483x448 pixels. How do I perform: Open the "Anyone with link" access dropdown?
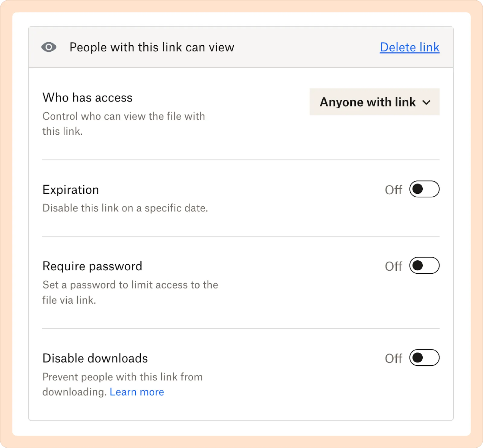pyautogui.click(x=367, y=102)
